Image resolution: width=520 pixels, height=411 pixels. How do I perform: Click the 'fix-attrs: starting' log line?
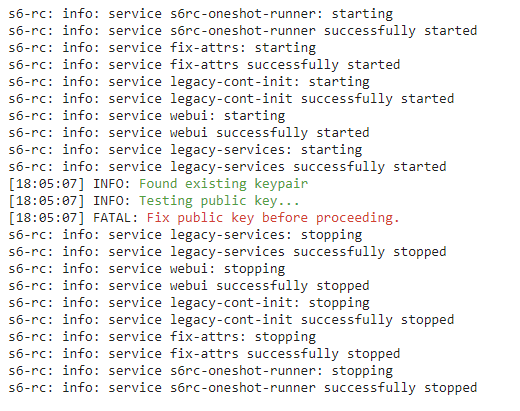click(162, 48)
